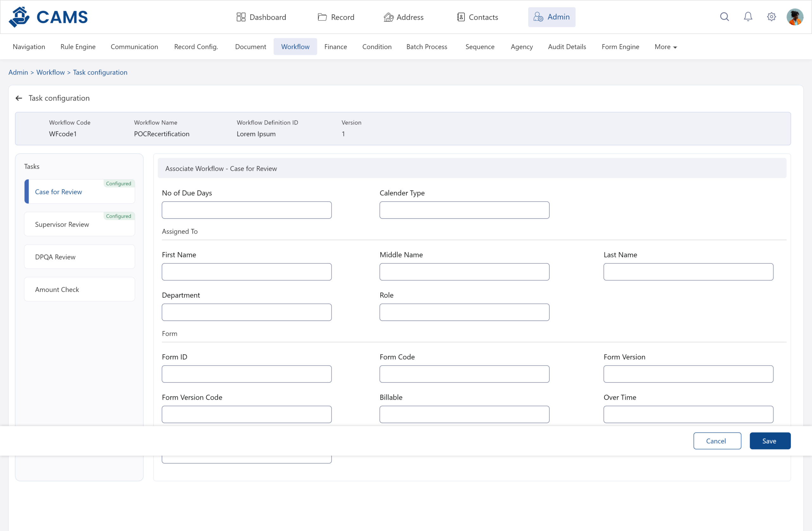Click the Cancel button
This screenshot has width=812, height=531.
[717, 441]
